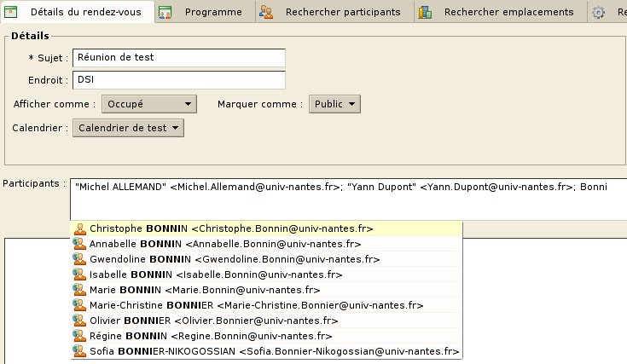Click the gear icon on the last tab
The width and height of the screenshot is (627, 364).
coord(599,12)
